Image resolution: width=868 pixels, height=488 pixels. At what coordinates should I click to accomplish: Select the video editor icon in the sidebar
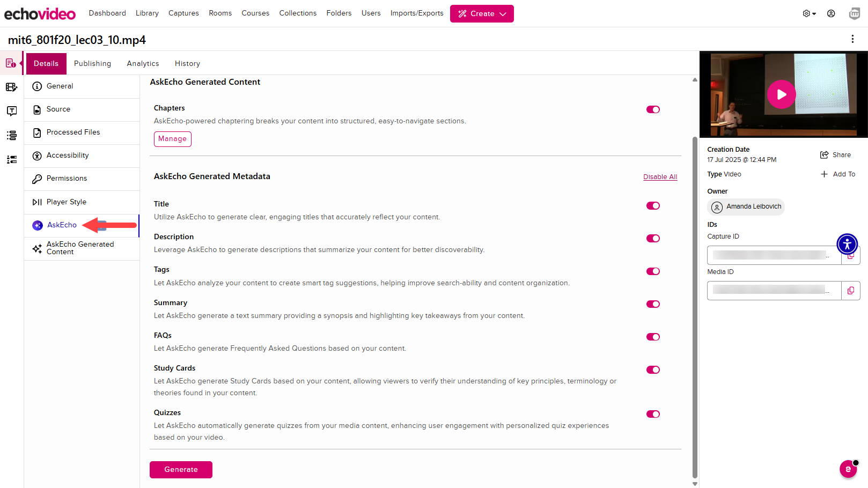point(11,87)
